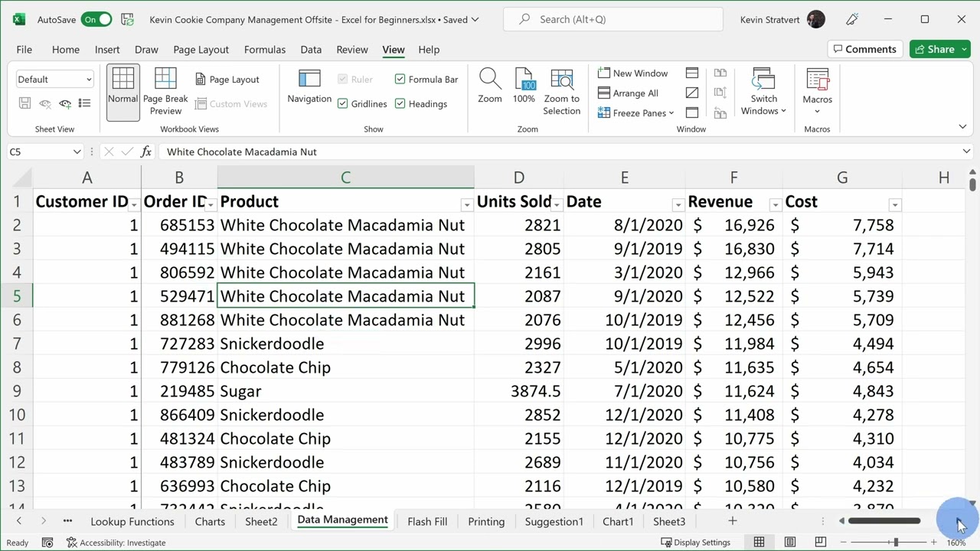Save the workbook from title bar
980x551 pixels.
pyautogui.click(x=128, y=19)
